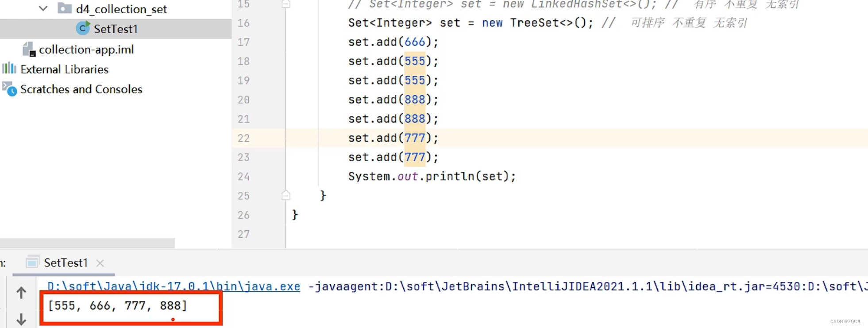Click the SetTest1 run tab icon
This screenshot has width=868, height=328.
(32, 262)
